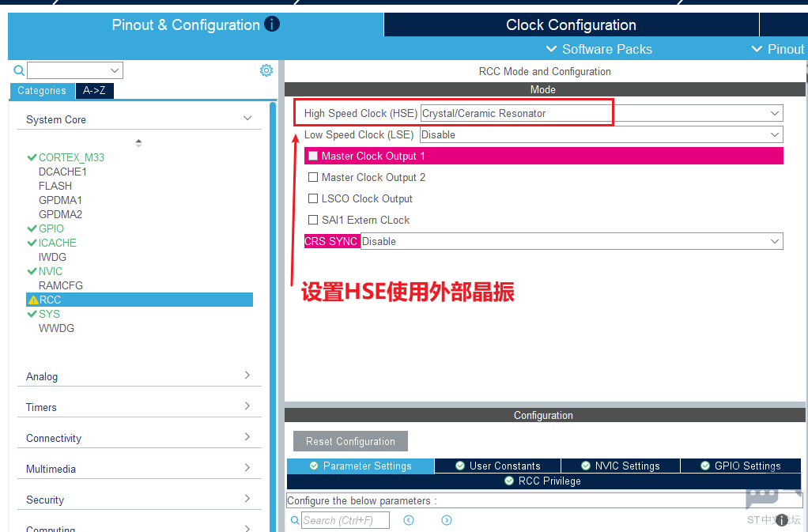Image resolution: width=808 pixels, height=532 pixels.
Task: Open the Pinout menu
Action: pos(778,49)
